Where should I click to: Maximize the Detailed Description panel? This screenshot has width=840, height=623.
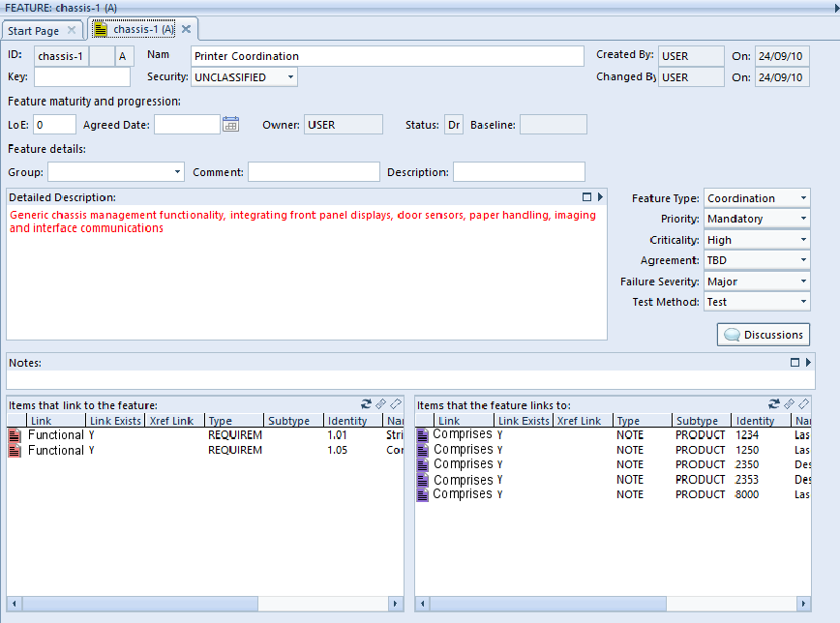586,196
